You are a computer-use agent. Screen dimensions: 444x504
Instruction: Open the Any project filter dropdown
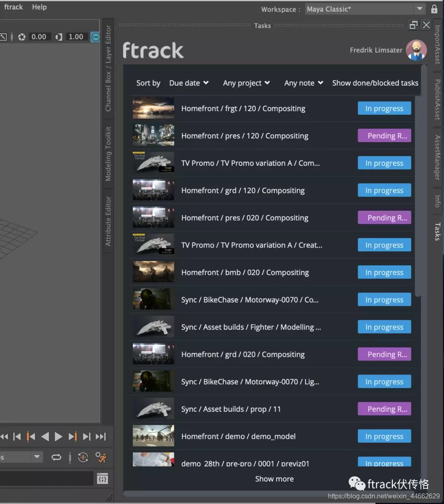(x=246, y=83)
